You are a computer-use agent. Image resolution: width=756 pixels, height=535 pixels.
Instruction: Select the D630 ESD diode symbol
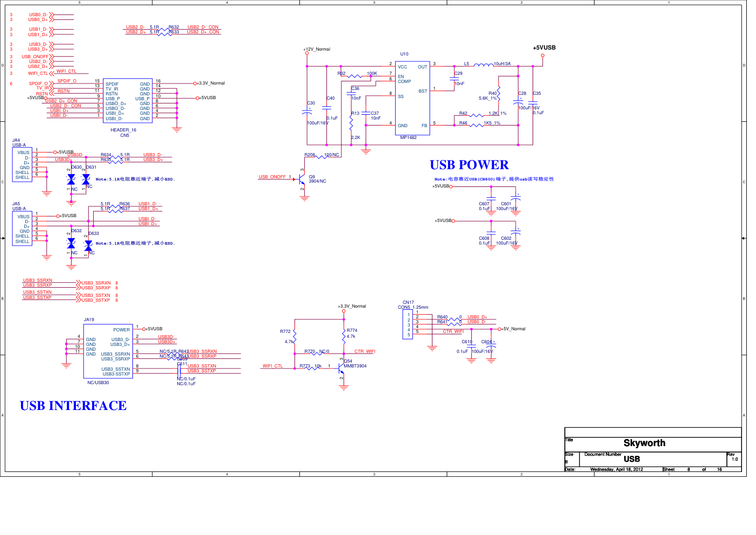[71, 179]
